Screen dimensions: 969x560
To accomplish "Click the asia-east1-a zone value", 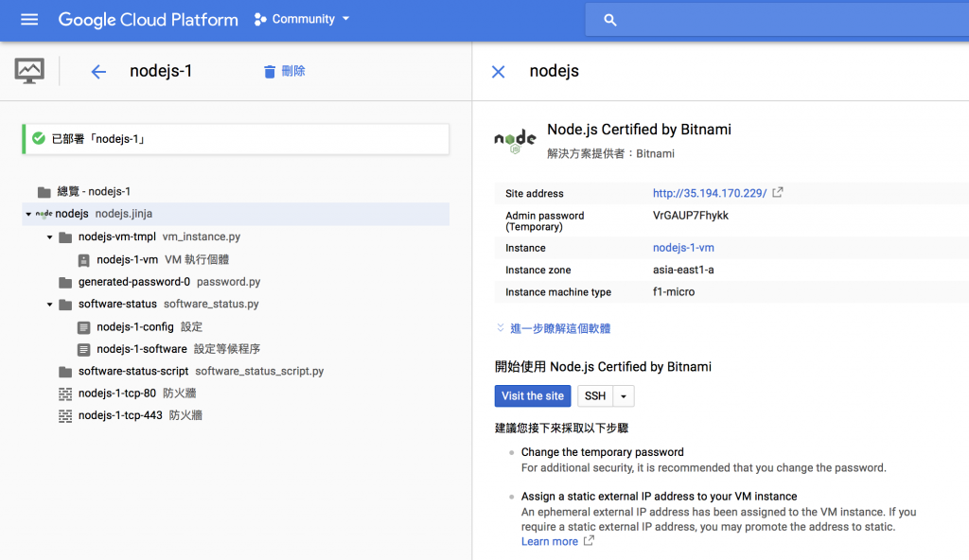I will coord(683,270).
